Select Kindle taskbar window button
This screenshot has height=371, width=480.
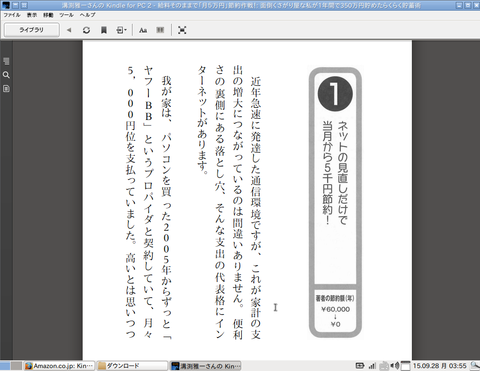click(x=206, y=366)
